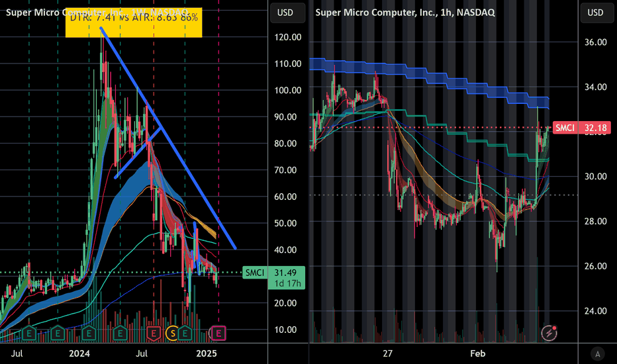Open the pink E upcoming earnings marker

[218, 334]
